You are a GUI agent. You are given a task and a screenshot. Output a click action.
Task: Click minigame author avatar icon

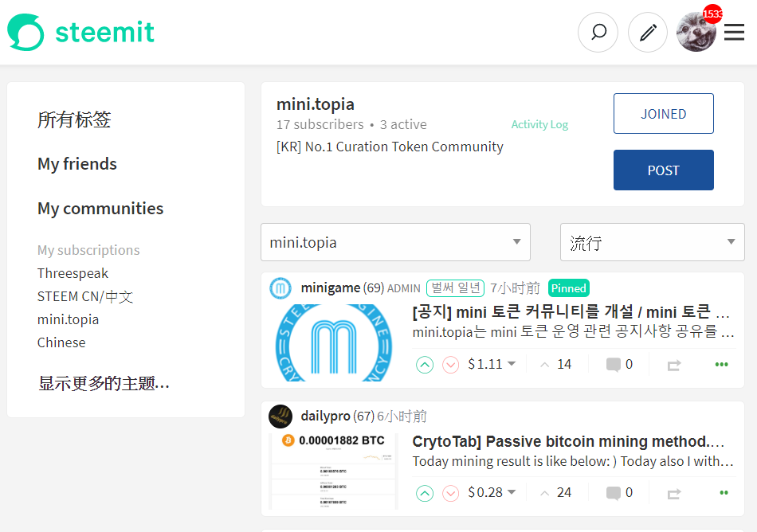(280, 288)
